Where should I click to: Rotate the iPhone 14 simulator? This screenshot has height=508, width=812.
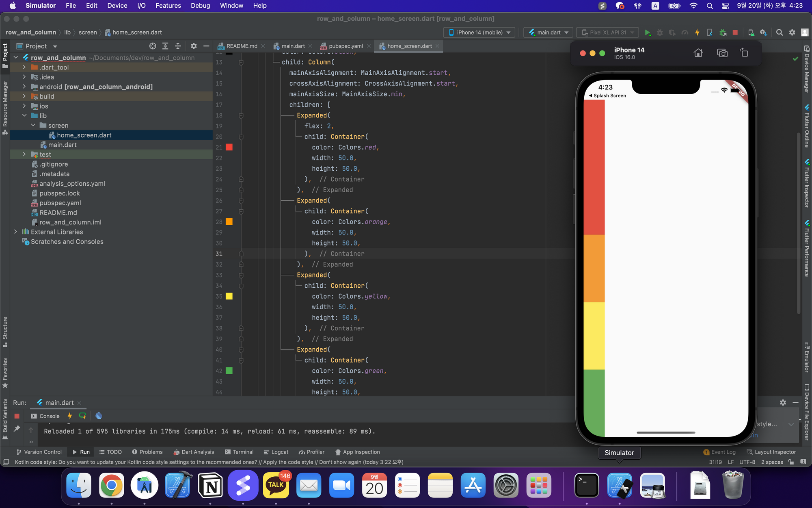point(744,53)
